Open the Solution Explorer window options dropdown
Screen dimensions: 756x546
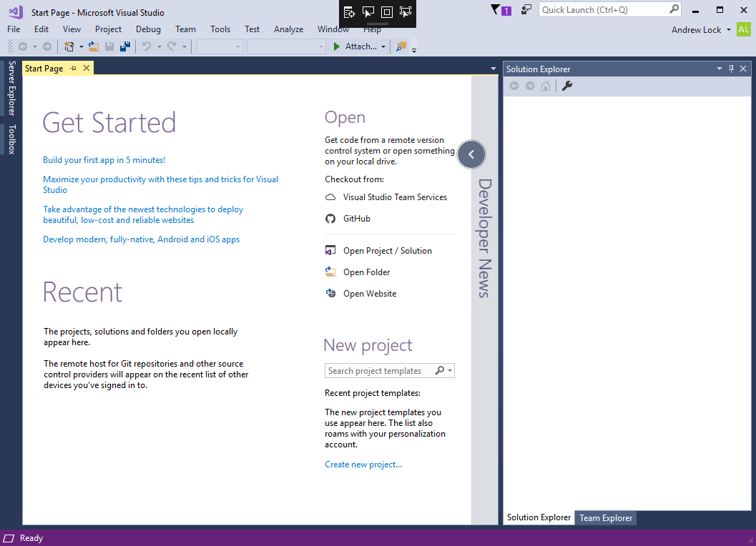point(719,69)
